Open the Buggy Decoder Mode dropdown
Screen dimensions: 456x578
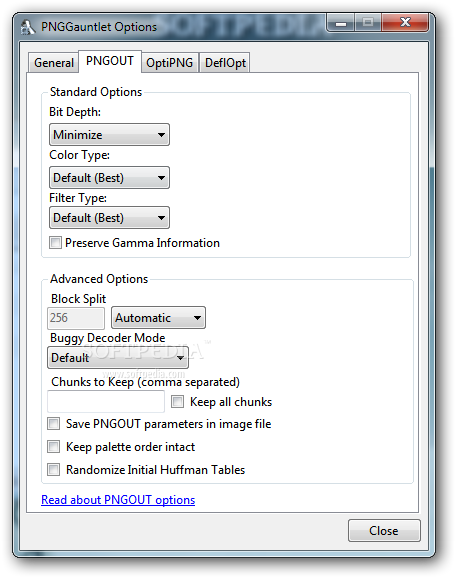118,357
